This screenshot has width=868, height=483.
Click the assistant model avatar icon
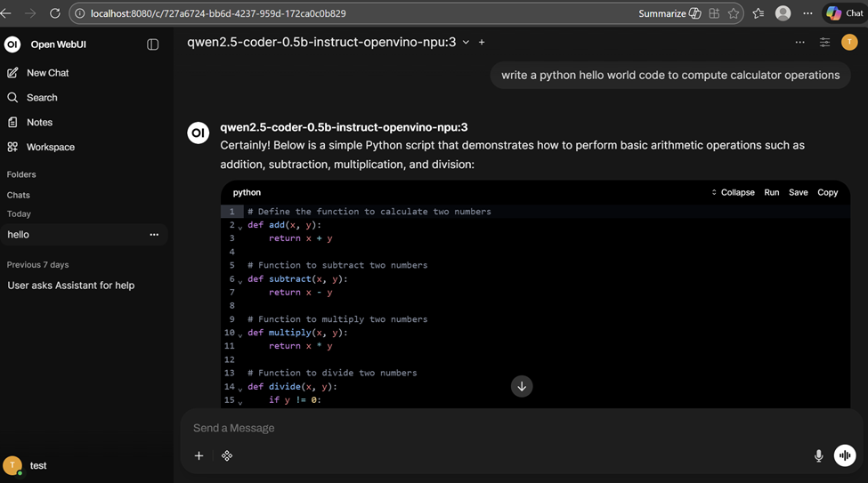click(x=199, y=133)
